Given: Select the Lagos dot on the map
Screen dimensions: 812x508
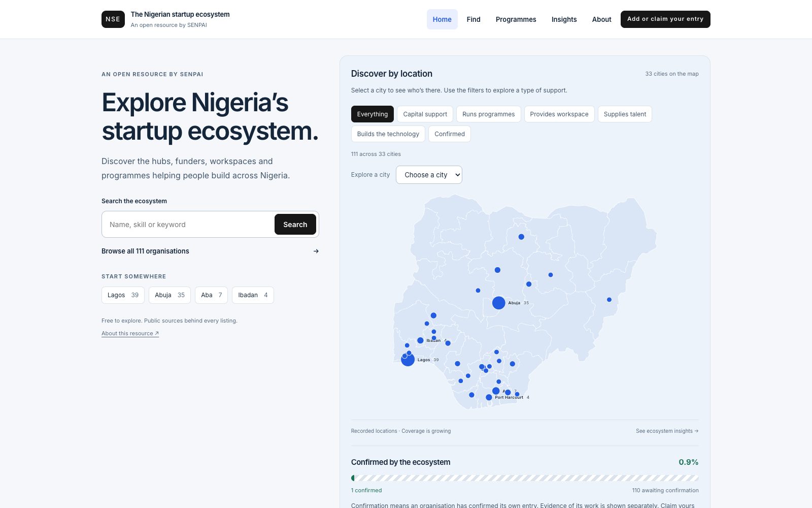Looking at the screenshot, I should (x=408, y=360).
